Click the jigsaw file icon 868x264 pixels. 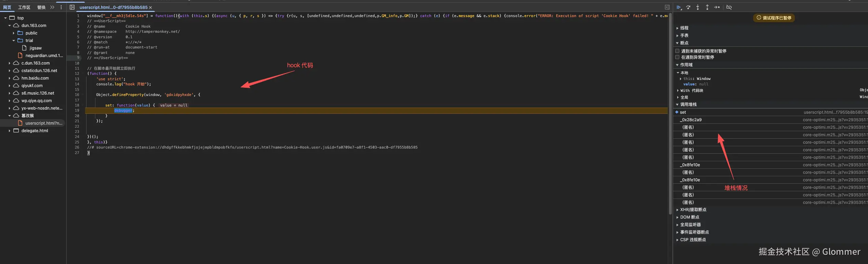pyautogui.click(x=24, y=48)
